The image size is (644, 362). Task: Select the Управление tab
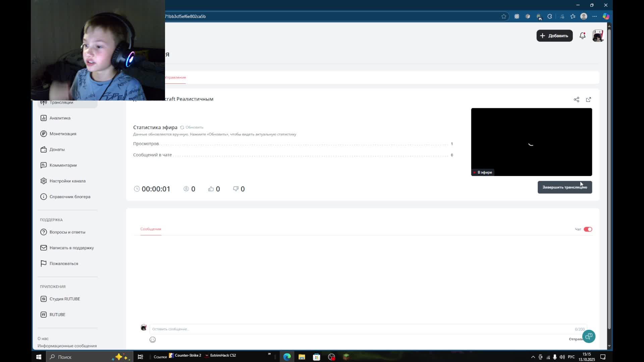tap(175, 77)
